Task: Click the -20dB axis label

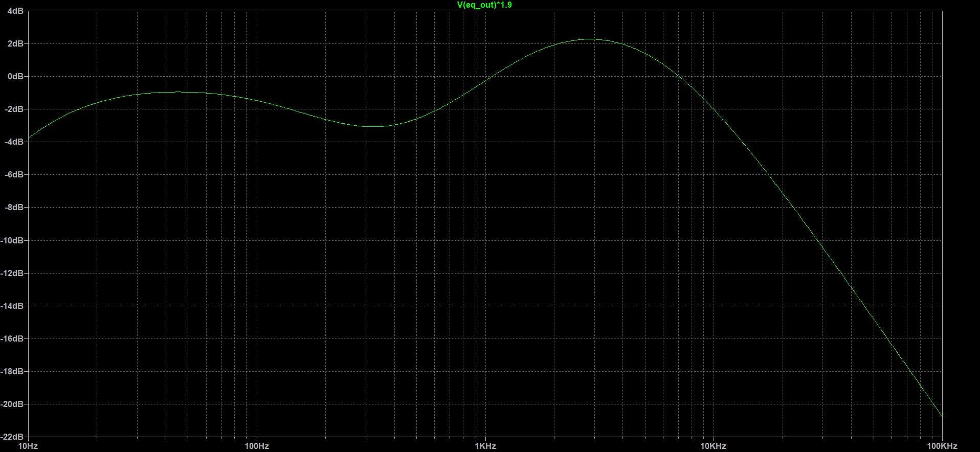Action: (12, 404)
